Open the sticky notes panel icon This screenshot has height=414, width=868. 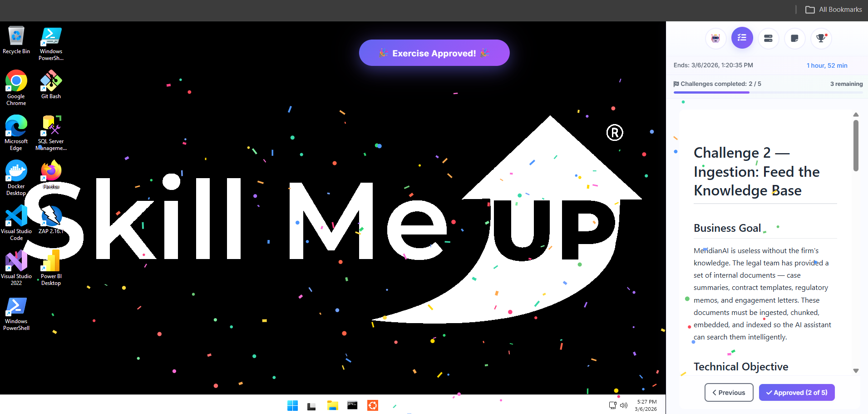[794, 38]
